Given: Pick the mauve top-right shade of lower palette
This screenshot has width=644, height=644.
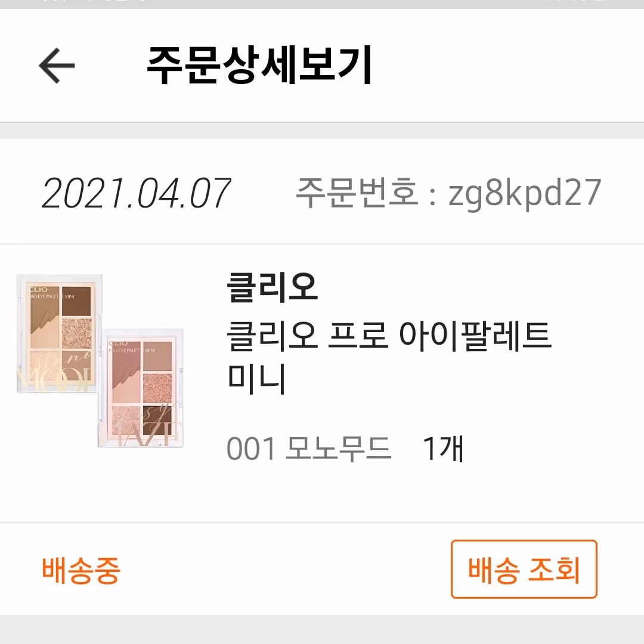Looking at the screenshot, I should (157, 355).
